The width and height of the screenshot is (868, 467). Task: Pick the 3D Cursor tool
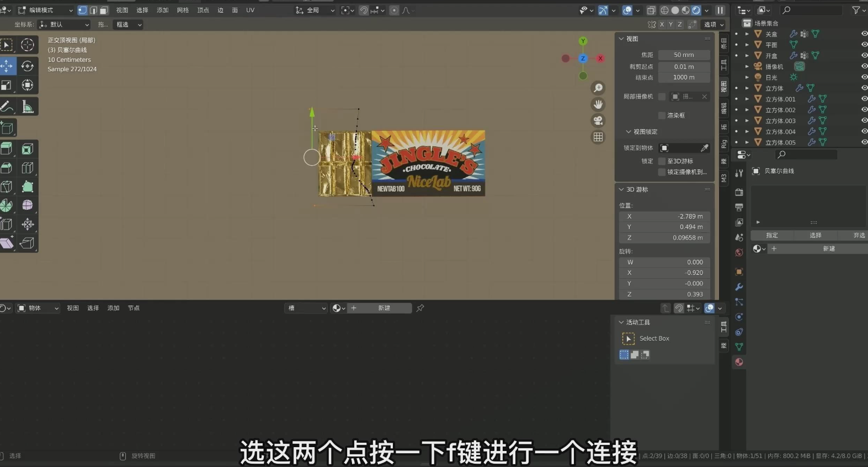[x=27, y=45]
